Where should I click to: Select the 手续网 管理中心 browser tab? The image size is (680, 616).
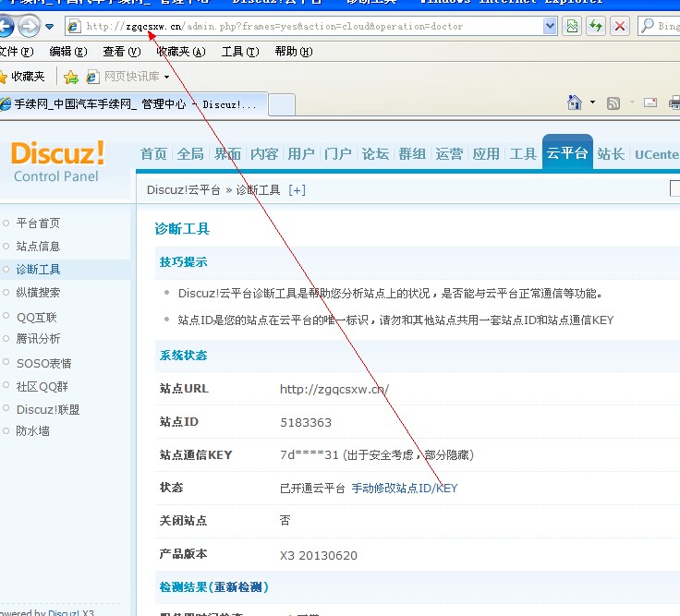pyautogui.click(x=132, y=104)
